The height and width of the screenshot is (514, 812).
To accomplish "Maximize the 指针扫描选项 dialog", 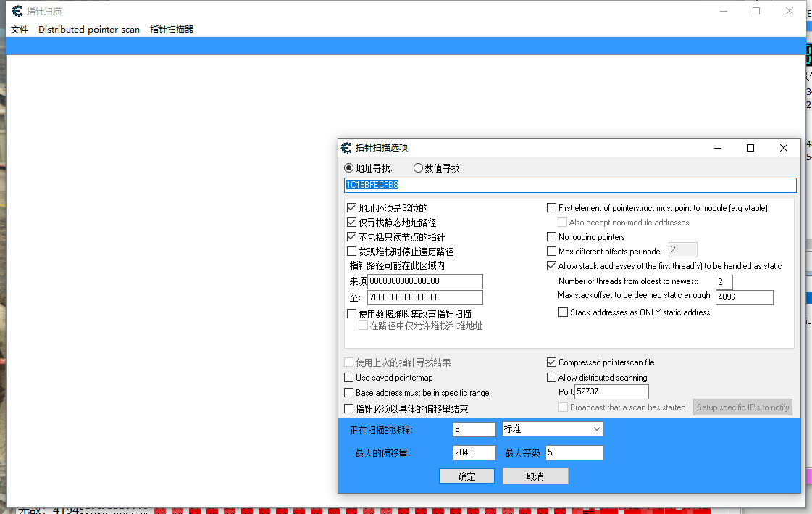I will (750, 148).
